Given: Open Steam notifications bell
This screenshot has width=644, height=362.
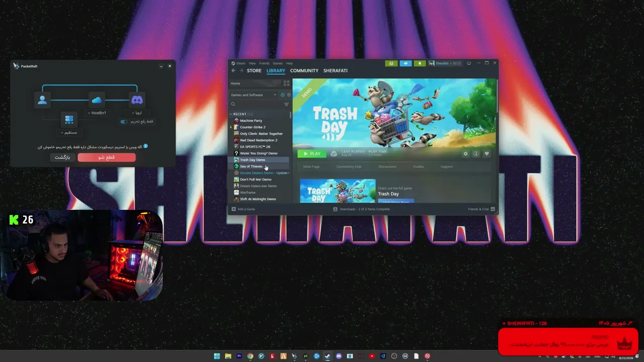Looking at the screenshot, I should (x=420, y=63).
